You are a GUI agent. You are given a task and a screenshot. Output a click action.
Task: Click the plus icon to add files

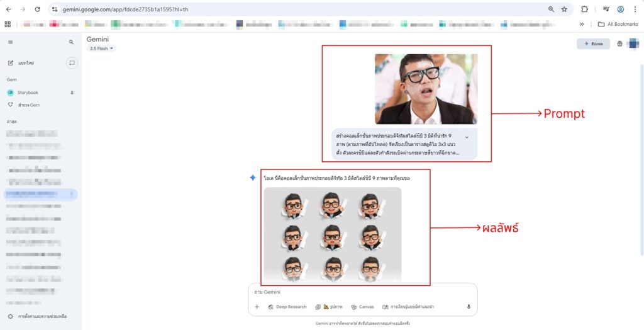257,307
